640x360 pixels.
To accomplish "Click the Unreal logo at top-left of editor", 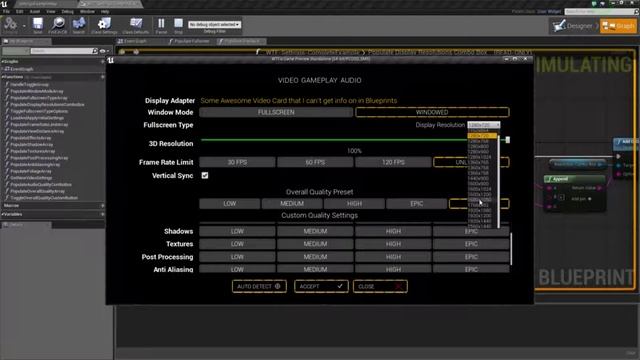I will [4, 4].
